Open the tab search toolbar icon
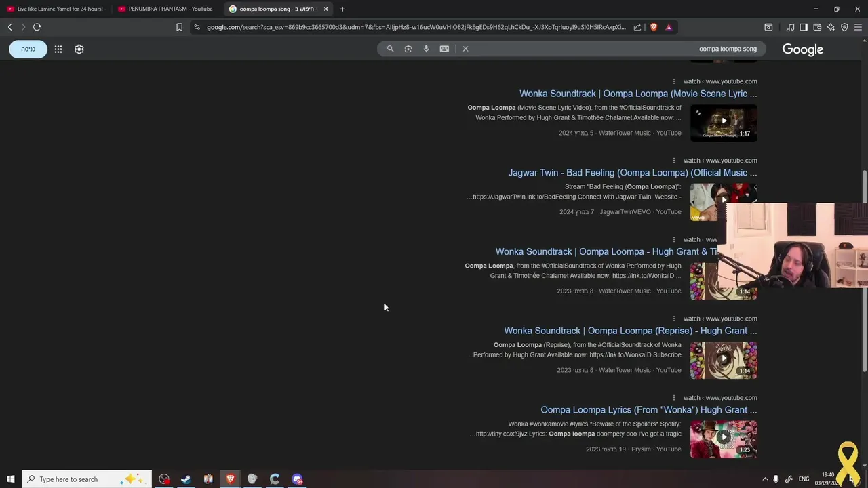 click(x=768, y=27)
